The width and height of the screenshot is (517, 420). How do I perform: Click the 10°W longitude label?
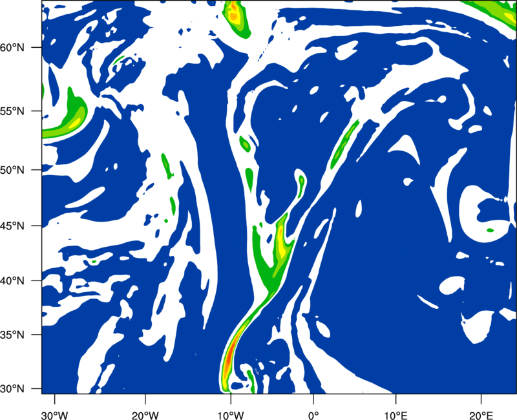[x=231, y=415]
